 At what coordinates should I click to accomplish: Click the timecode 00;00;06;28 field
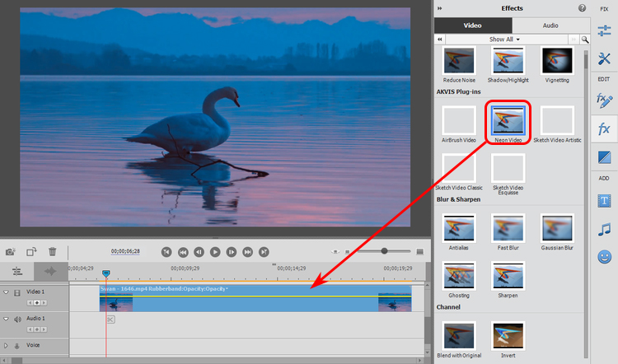coord(125,251)
